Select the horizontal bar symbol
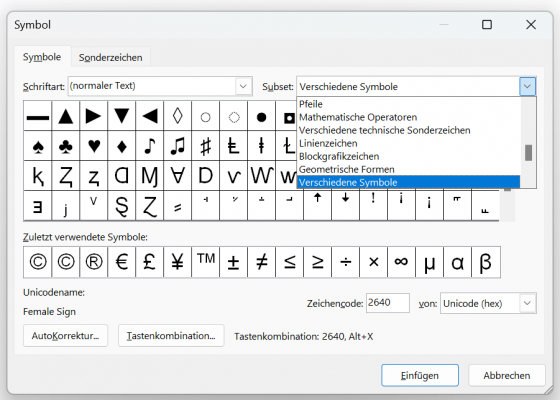560x400 pixels. (38, 116)
